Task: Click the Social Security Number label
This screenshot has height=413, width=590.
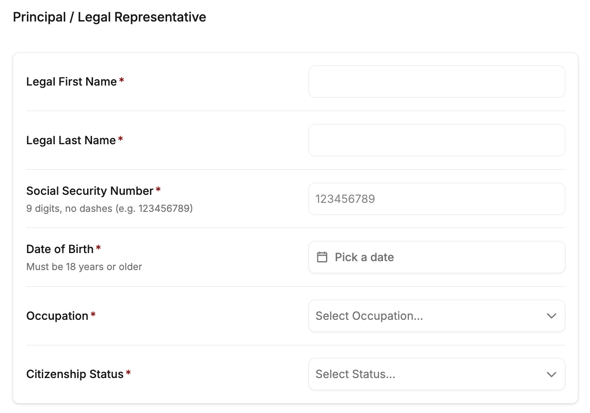Action: 90,191
